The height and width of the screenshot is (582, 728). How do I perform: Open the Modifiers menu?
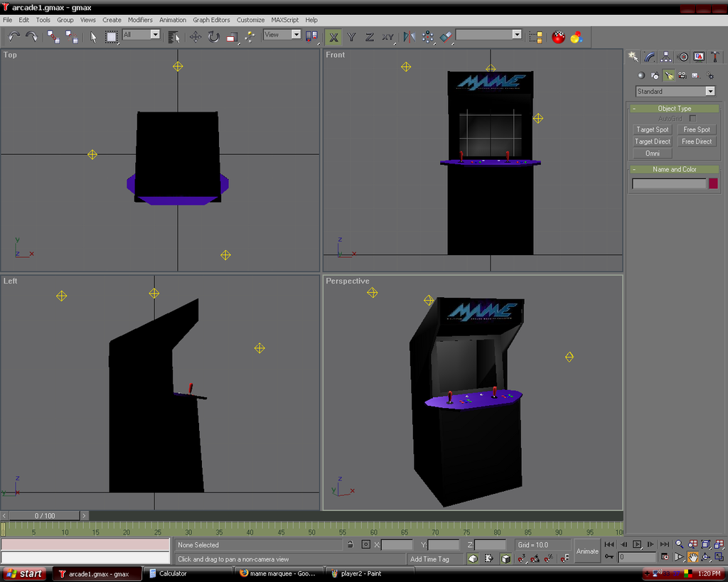click(x=140, y=20)
